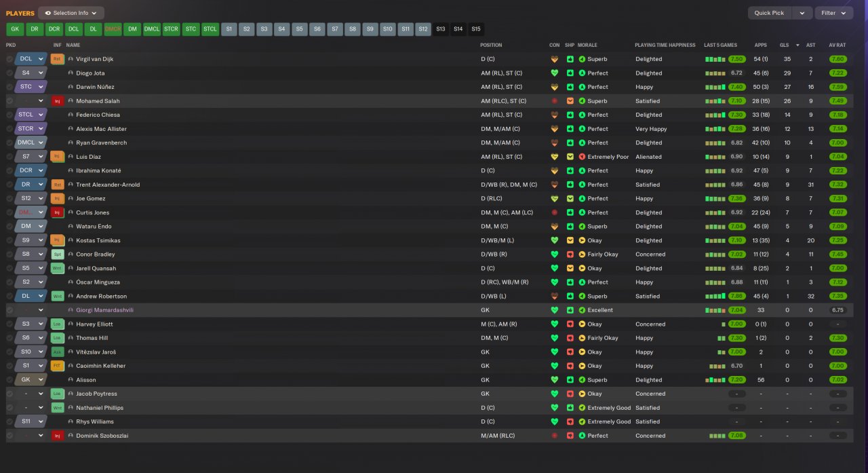Click Jarell Quansah's Wnt status badge
The height and width of the screenshot is (473, 868).
pos(57,268)
